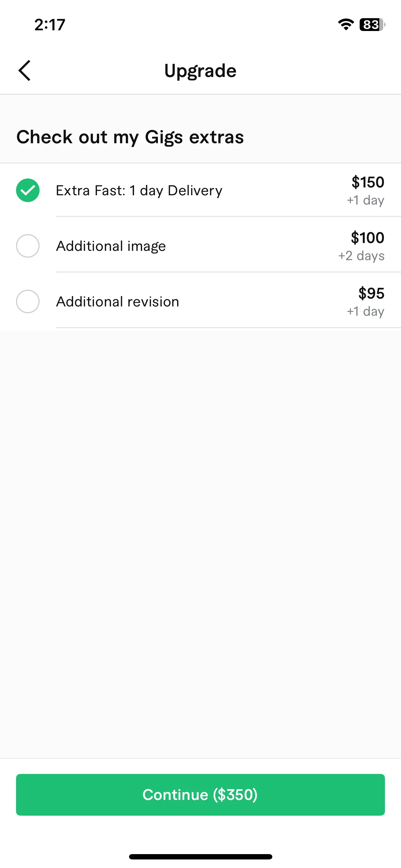Check the Additional image circle
This screenshot has height=868, width=401.
[28, 246]
